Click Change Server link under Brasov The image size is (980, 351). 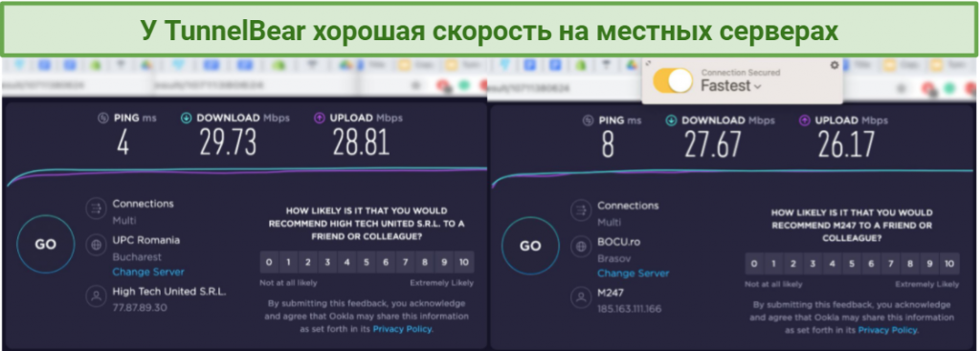click(634, 274)
